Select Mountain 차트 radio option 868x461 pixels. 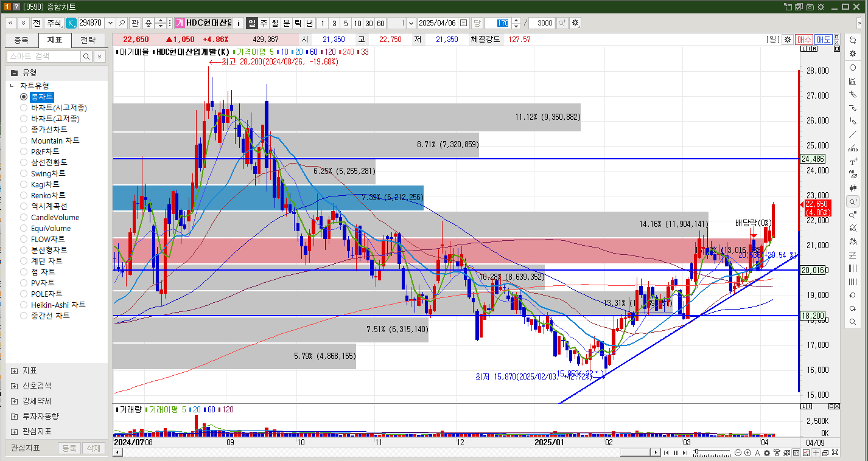click(x=24, y=140)
